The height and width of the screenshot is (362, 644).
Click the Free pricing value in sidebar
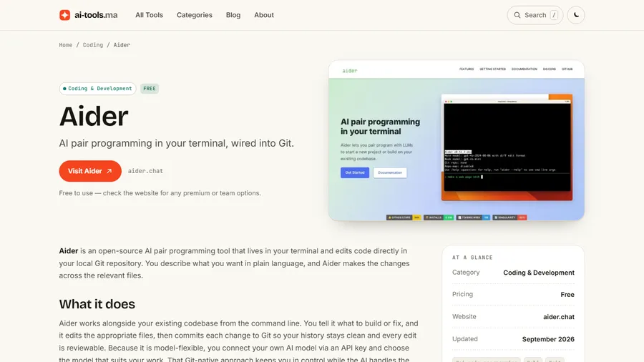pyautogui.click(x=567, y=295)
